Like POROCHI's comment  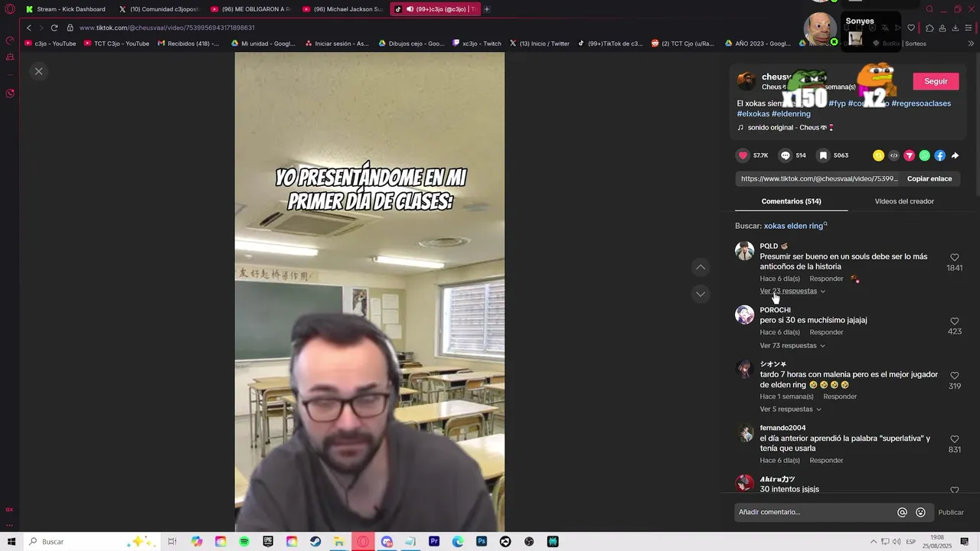pyautogui.click(x=954, y=321)
